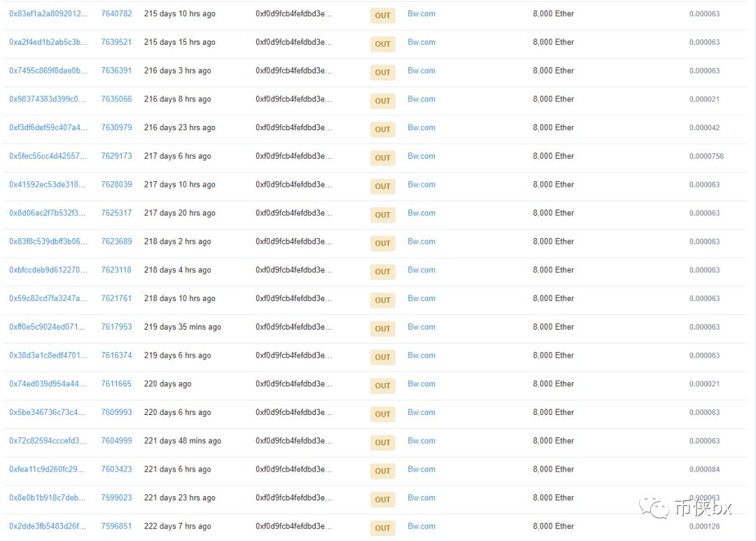Viewport: 756px width, 541px height.
Task: Click OUT badge in block 7617953 row
Action: pyautogui.click(x=383, y=328)
